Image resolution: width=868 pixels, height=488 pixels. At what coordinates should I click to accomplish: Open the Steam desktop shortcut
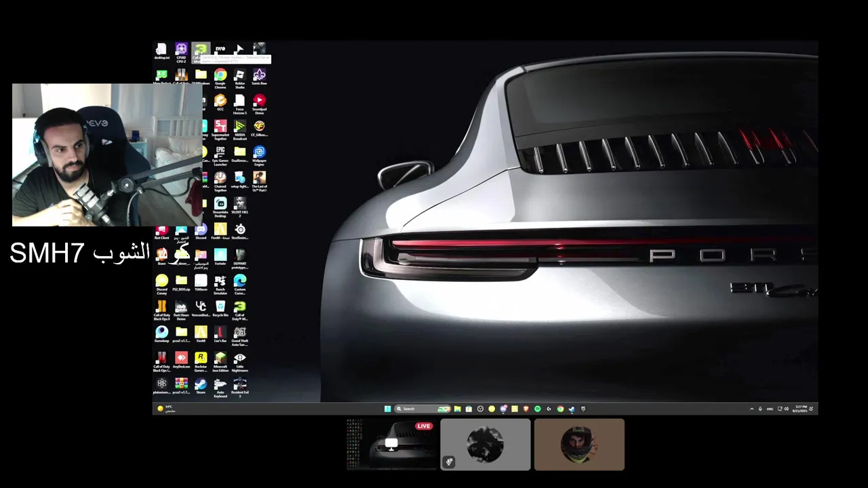click(201, 386)
